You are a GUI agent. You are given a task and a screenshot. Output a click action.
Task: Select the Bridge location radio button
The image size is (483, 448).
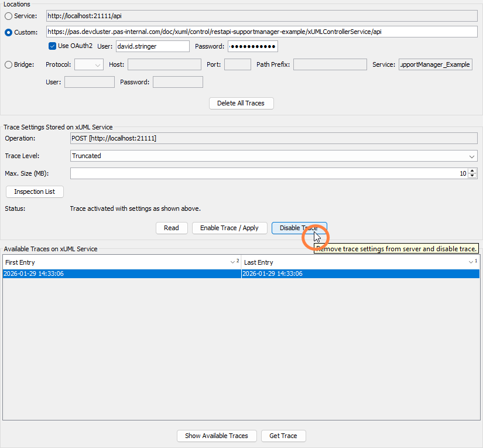[8, 65]
